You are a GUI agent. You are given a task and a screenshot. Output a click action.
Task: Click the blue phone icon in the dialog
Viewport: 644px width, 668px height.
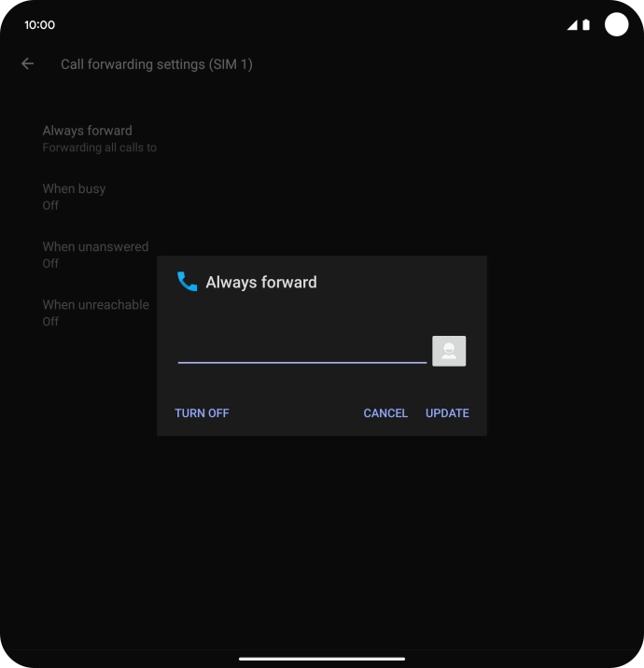(188, 282)
